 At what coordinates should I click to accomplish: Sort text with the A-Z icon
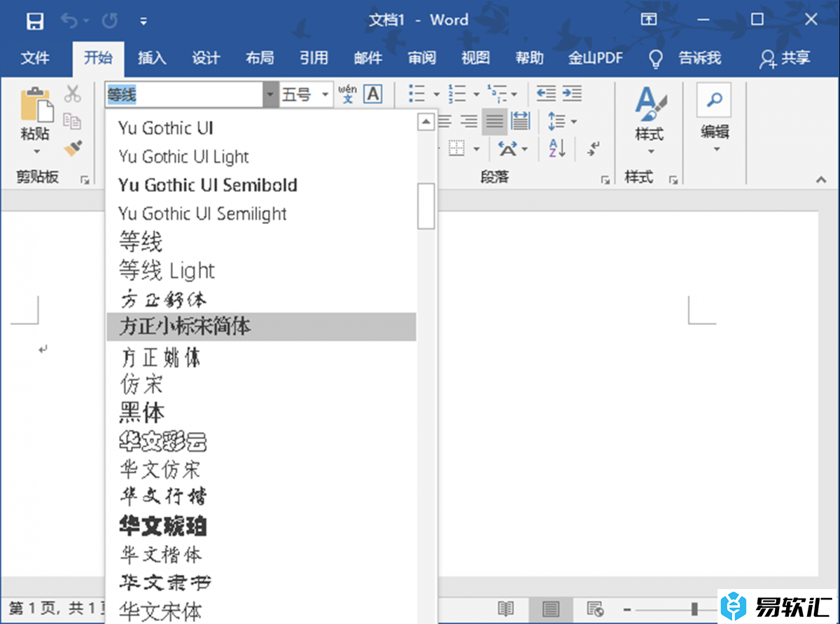(557, 148)
